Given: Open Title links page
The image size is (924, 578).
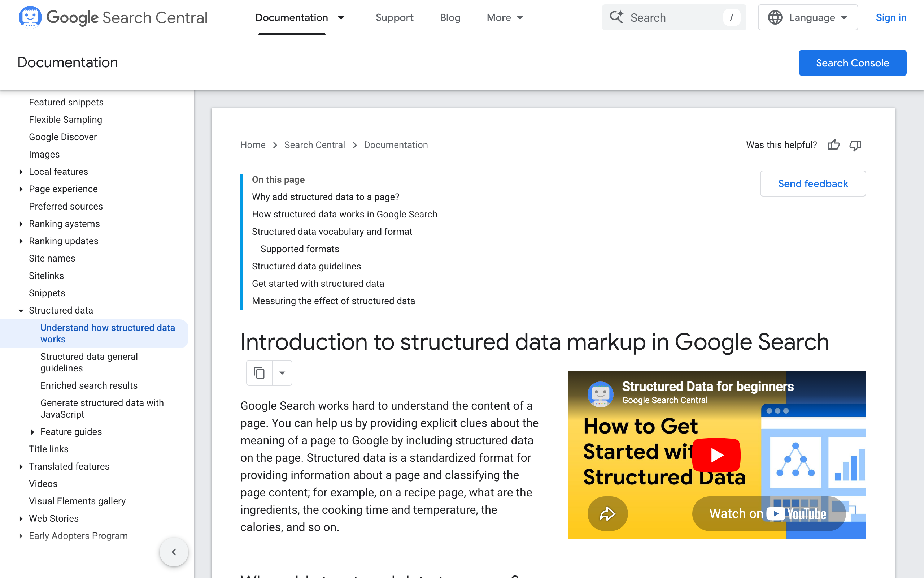Looking at the screenshot, I should pyautogui.click(x=48, y=449).
